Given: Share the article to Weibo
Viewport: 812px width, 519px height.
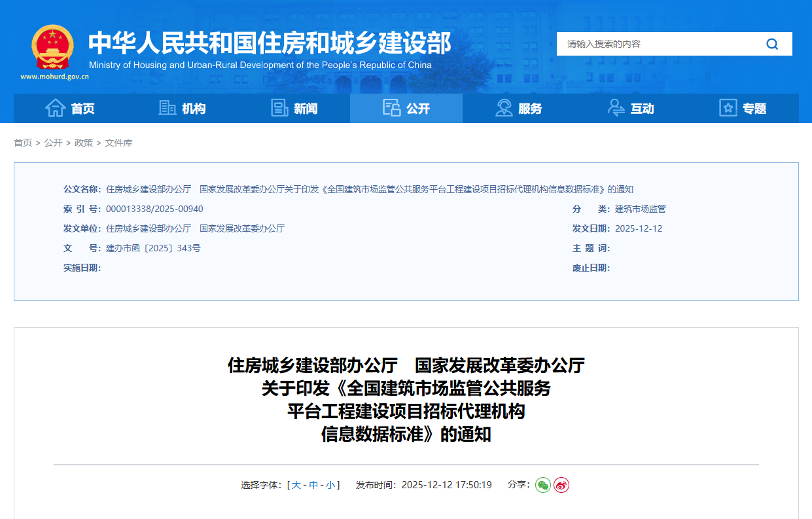Looking at the screenshot, I should click(561, 485).
